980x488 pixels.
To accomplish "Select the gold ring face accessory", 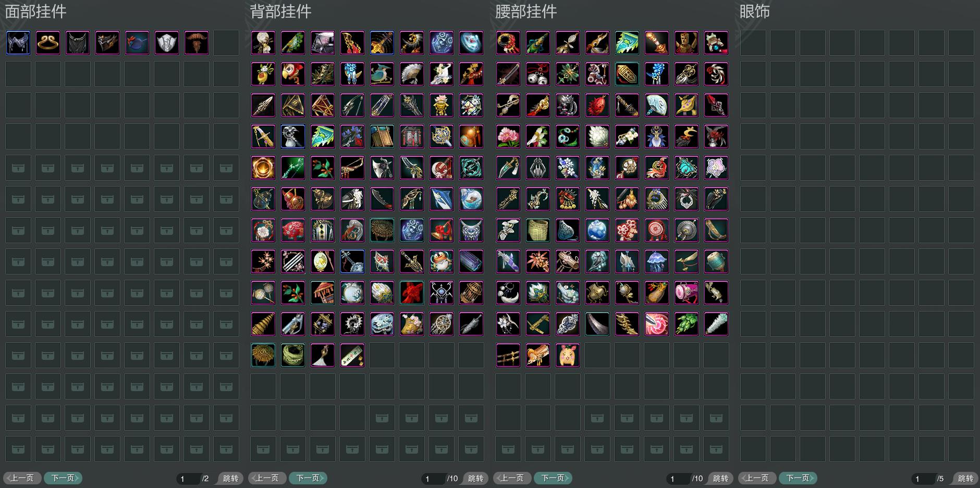I will click(48, 43).
